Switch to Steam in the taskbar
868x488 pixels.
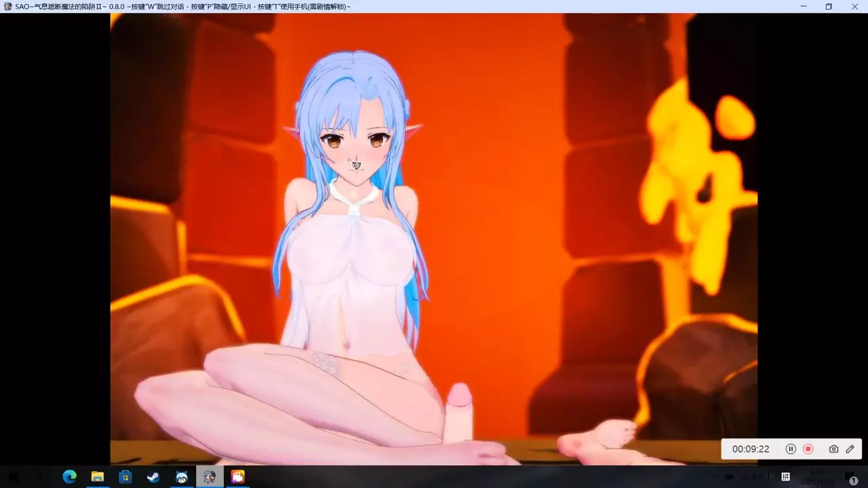click(x=153, y=476)
